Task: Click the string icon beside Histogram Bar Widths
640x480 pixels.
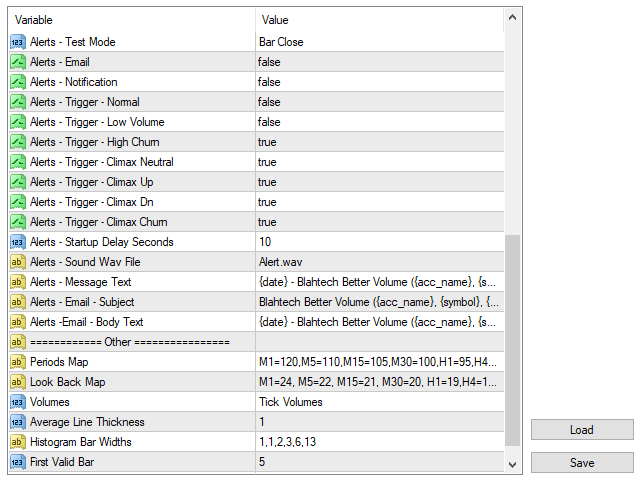Action: [x=17, y=442]
